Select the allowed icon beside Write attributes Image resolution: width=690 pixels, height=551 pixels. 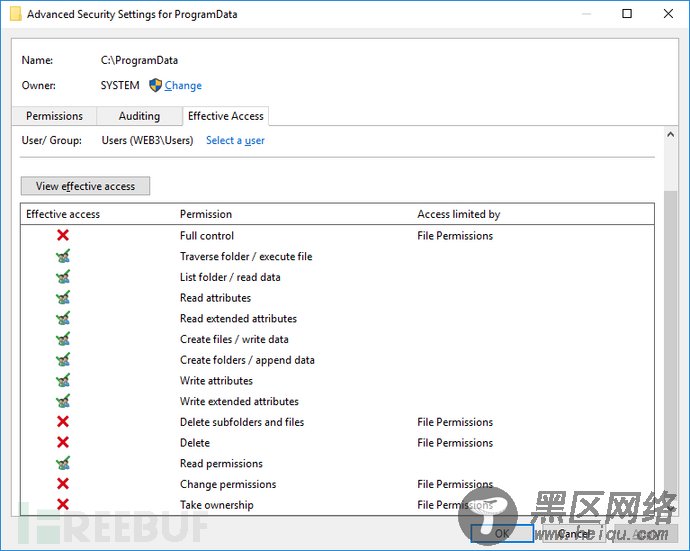63,380
